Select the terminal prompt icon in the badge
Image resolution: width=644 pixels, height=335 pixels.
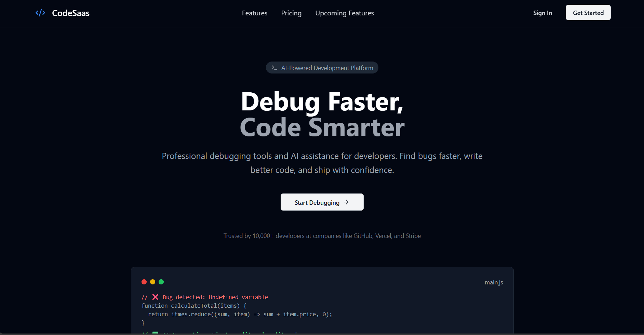(274, 68)
